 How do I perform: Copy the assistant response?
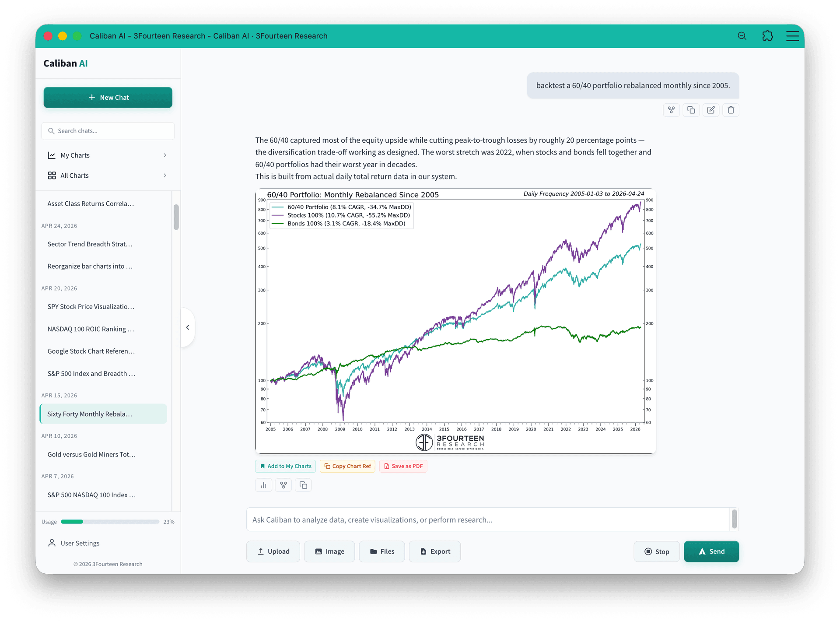(x=303, y=485)
